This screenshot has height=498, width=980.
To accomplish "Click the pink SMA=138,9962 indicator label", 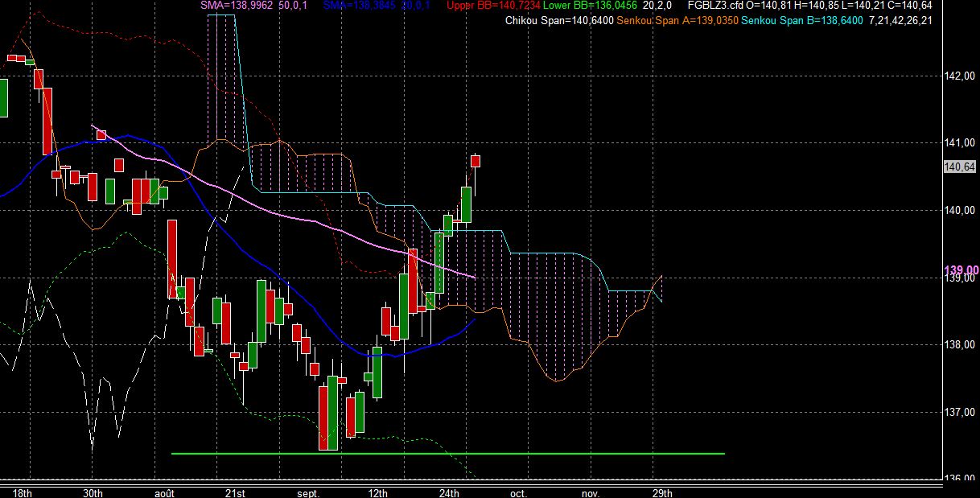I will [237, 6].
